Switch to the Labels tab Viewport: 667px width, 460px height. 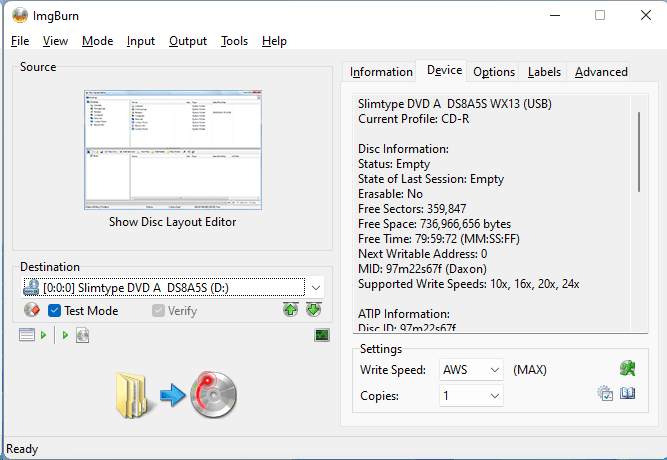tap(544, 72)
